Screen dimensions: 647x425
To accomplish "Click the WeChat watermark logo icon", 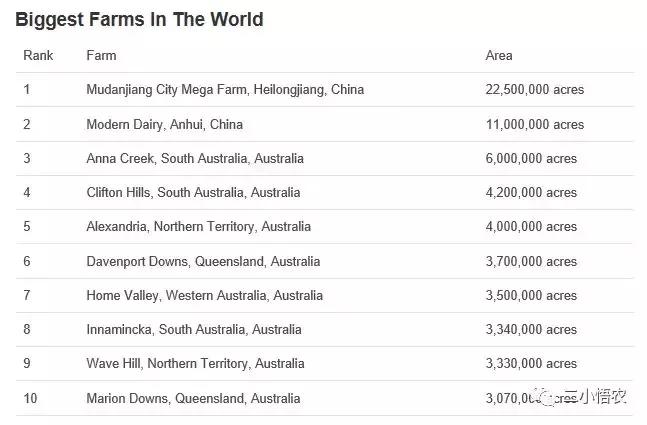I will (547, 398).
